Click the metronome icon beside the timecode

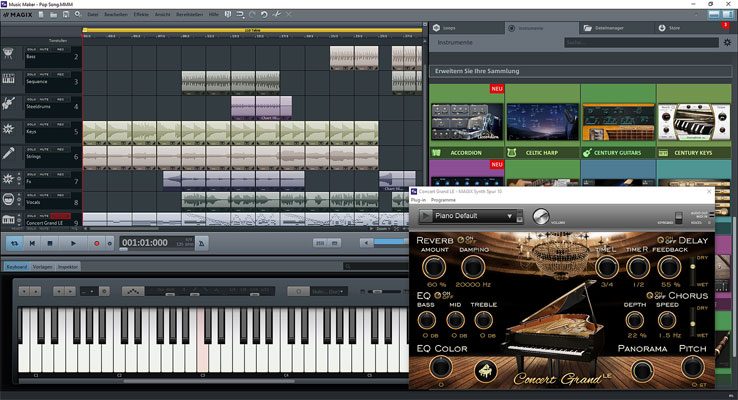[x=203, y=243]
